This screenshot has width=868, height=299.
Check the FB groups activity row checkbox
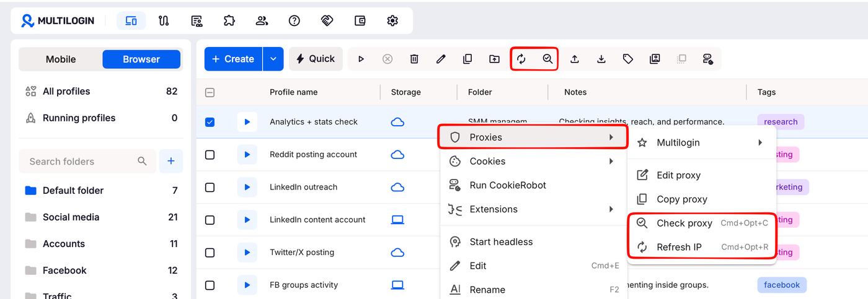pos(210,285)
